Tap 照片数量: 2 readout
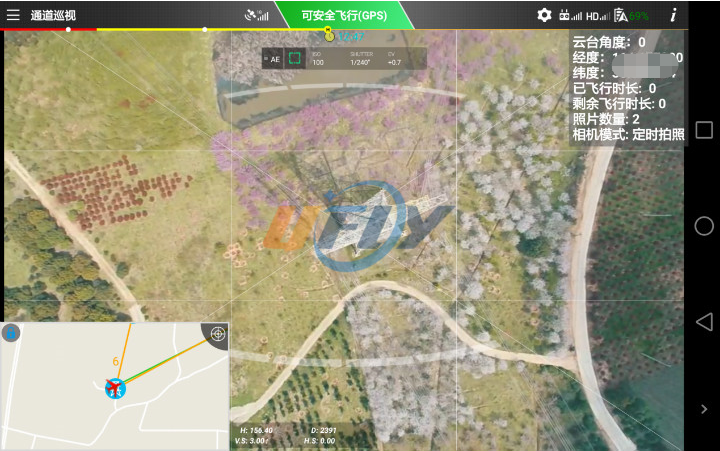The image size is (720, 451). pyautogui.click(x=606, y=119)
